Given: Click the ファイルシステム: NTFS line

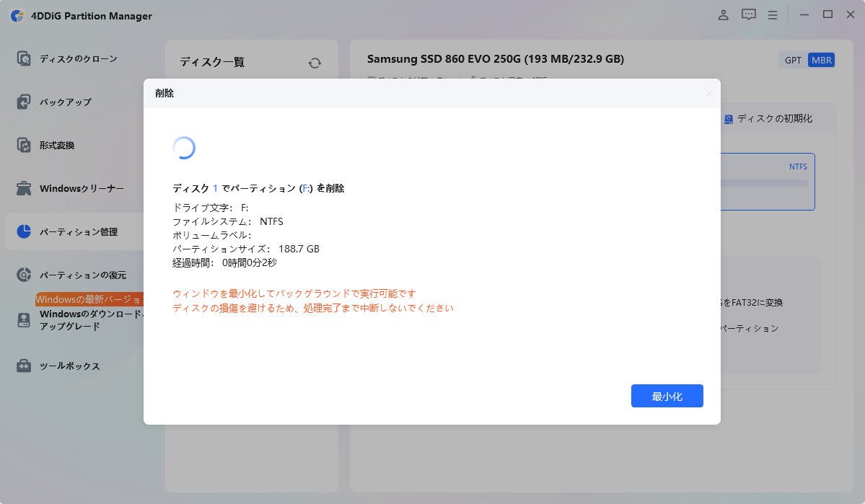Looking at the screenshot, I should tap(228, 221).
